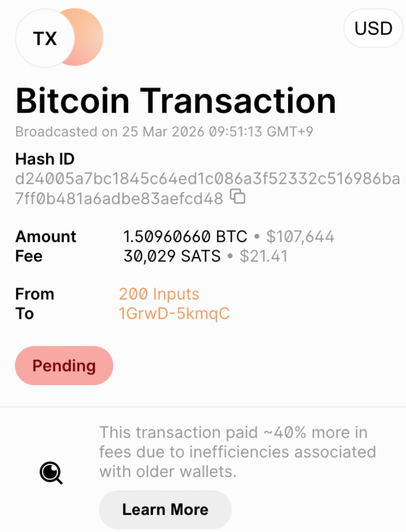Image resolution: width=406 pixels, height=532 pixels.
Task: Click the fee inefficiency notice text
Action: coord(237,452)
